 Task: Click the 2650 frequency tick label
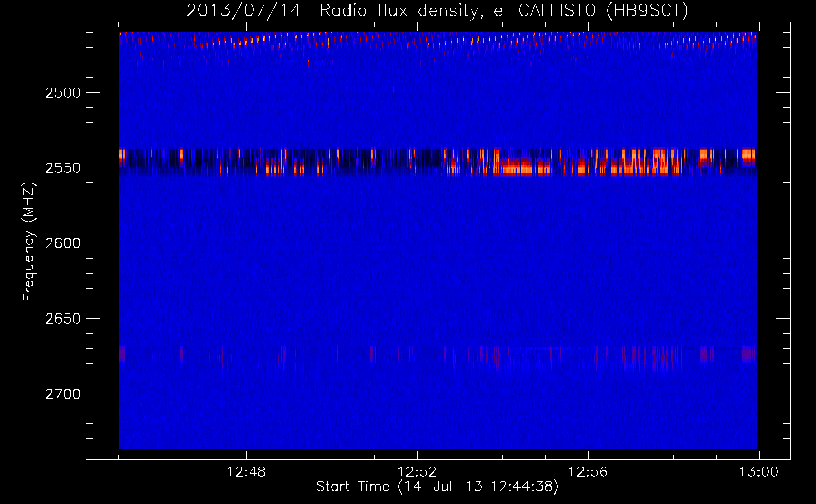(x=63, y=319)
